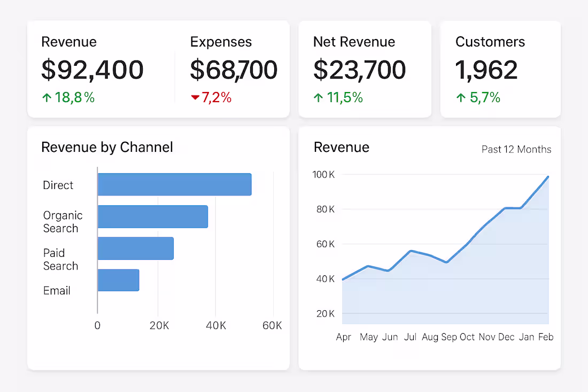
Task: Click the up arrow next to Customers growth
Action: coord(460,97)
